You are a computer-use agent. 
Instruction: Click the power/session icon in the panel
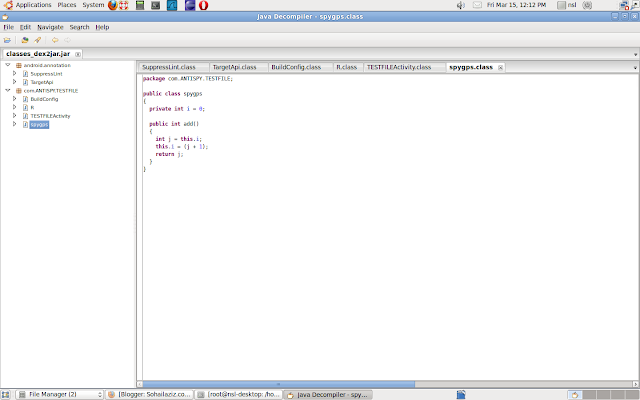587,5
